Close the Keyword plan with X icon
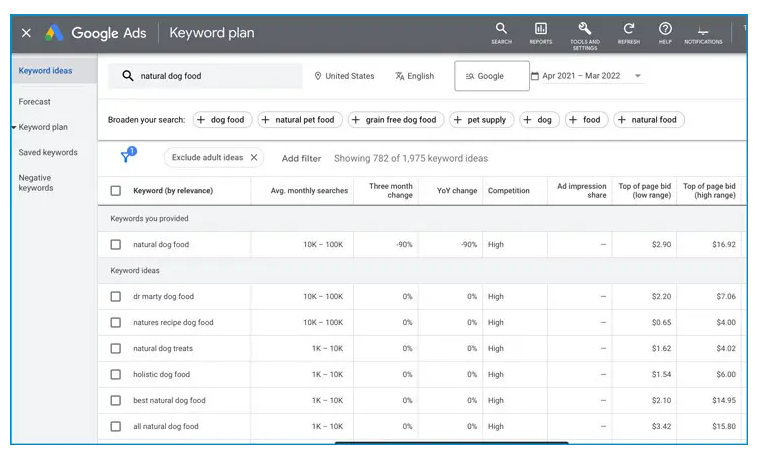The image size is (765, 453). tap(26, 33)
